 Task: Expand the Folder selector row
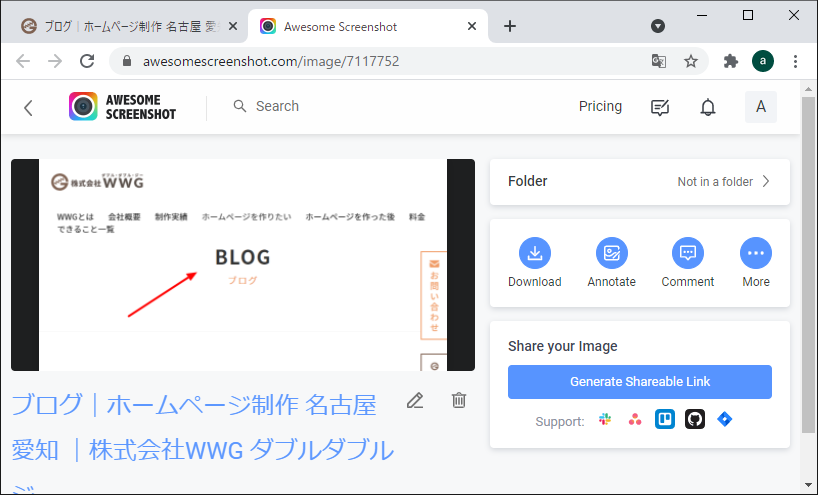pos(639,182)
